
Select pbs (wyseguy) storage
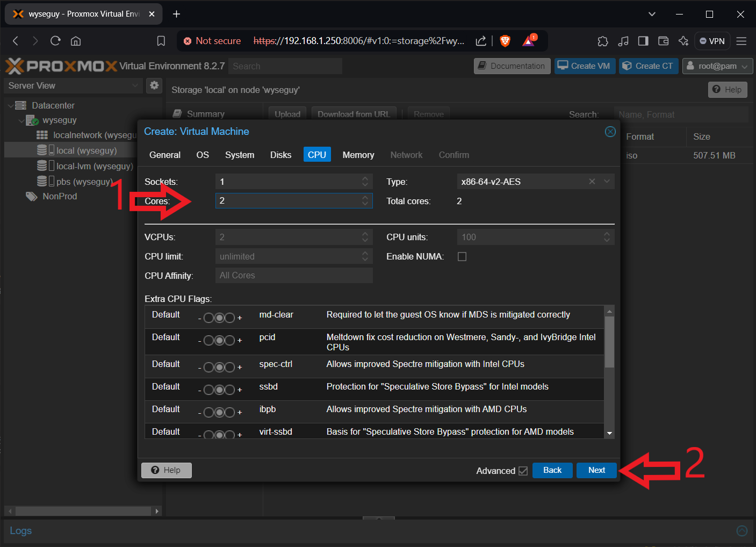pyautogui.click(x=75, y=182)
